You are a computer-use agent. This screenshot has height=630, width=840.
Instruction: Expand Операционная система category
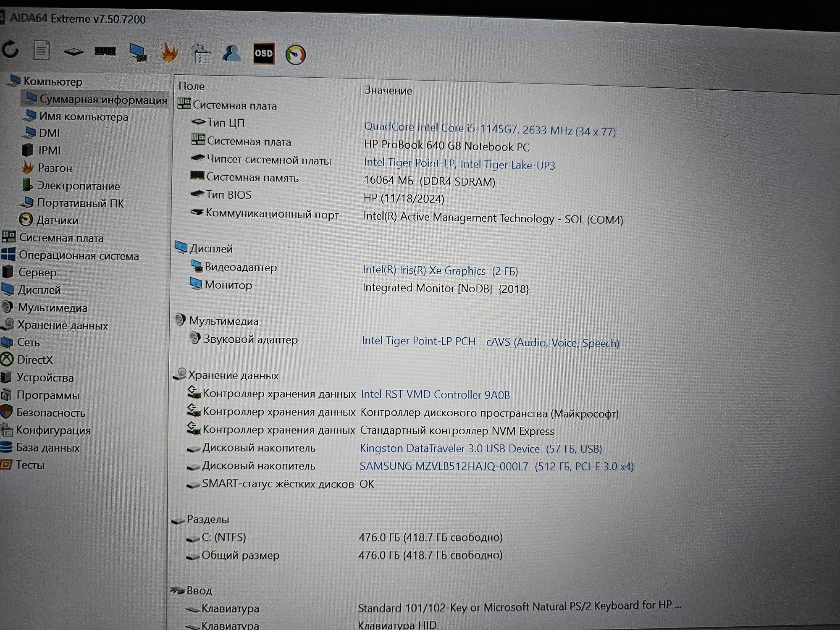click(x=79, y=256)
